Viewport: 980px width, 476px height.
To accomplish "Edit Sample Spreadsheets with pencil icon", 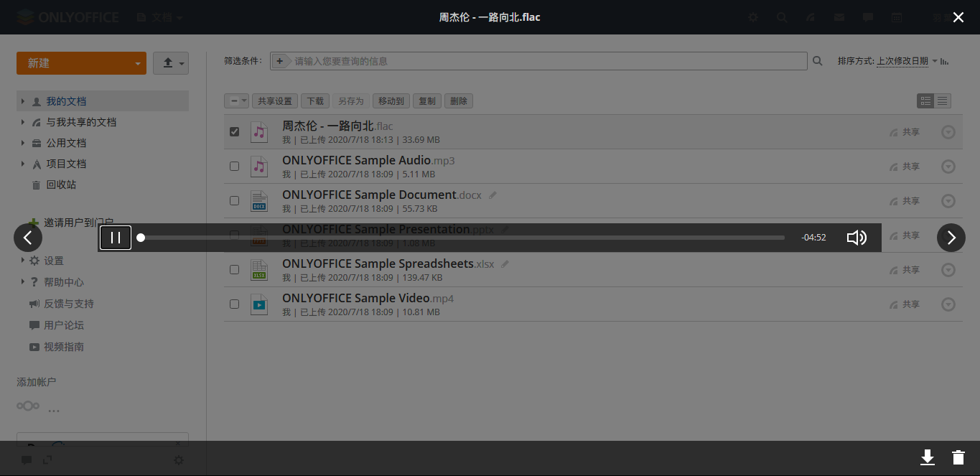I will [x=505, y=263].
